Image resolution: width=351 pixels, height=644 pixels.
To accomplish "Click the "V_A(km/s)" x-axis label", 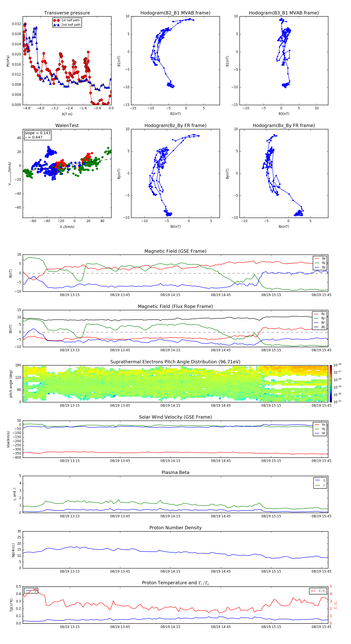I will tap(67, 227).
